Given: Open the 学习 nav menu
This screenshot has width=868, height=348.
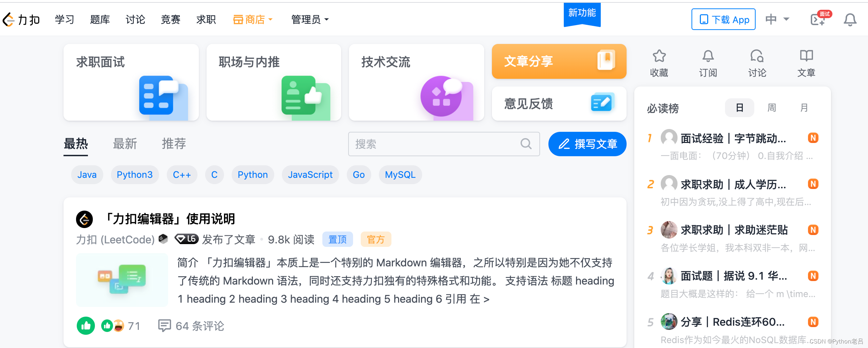Looking at the screenshot, I should click(65, 20).
